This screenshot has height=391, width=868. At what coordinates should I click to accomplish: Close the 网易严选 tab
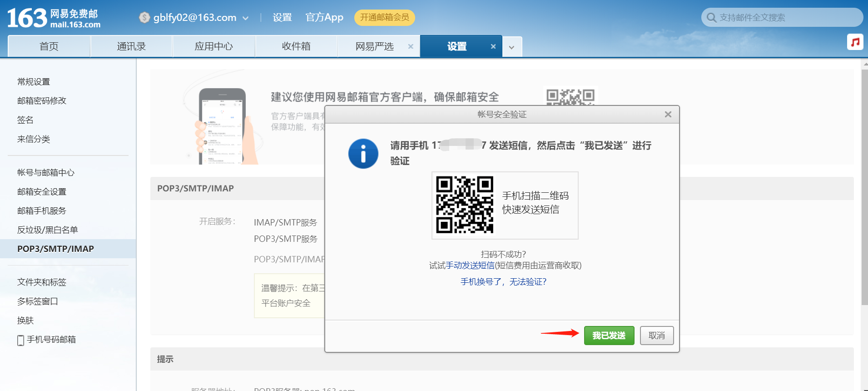(411, 46)
